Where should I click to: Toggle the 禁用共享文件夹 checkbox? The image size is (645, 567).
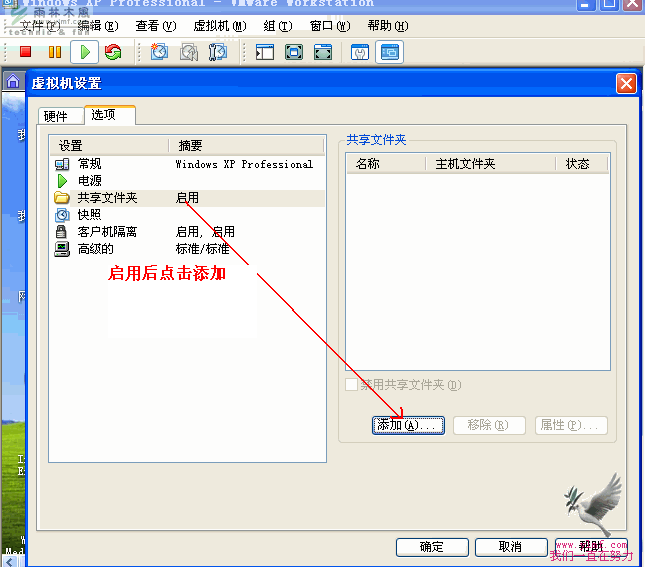(x=351, y=385)
